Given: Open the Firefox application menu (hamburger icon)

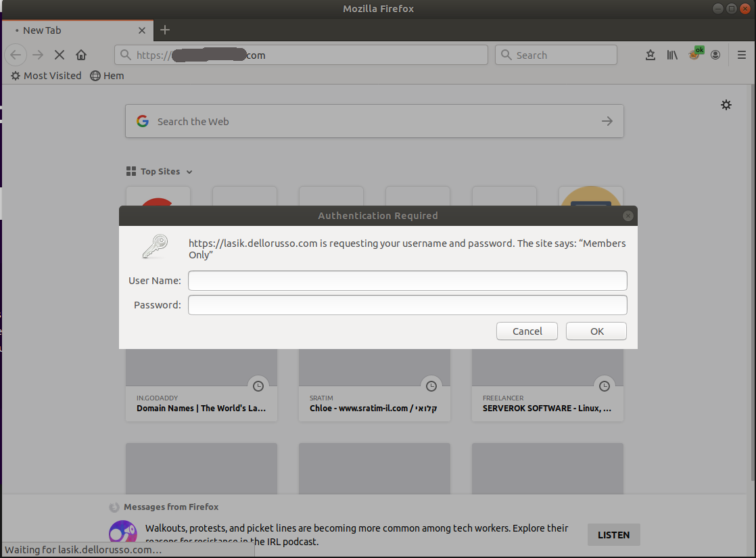Looking at the screenshot, I should coord(742,55).
